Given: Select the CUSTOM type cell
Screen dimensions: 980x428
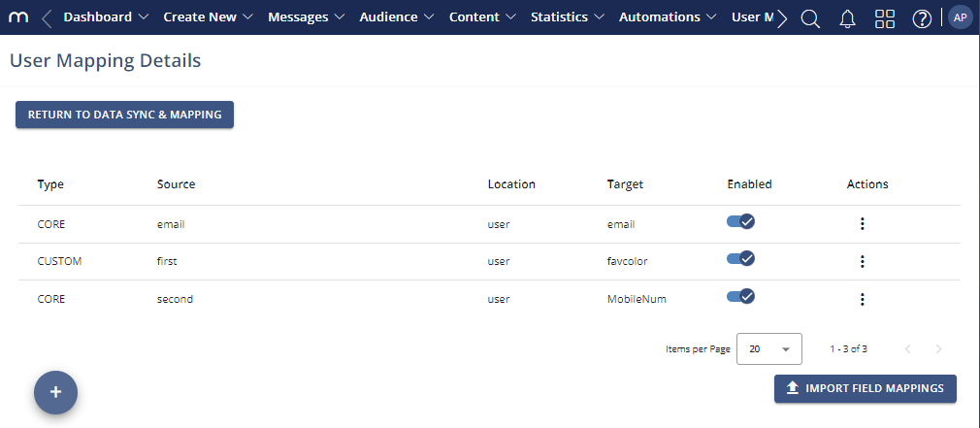Looking at the screenshot, I should (x=59, y=261).
